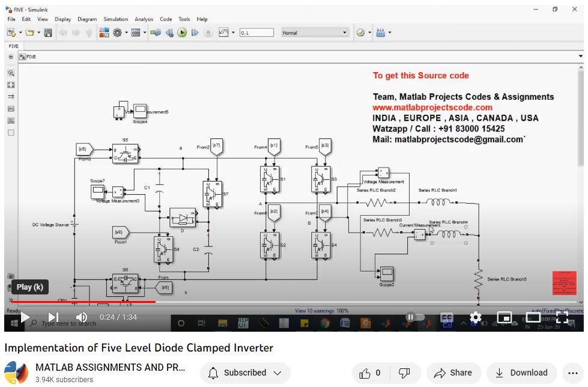
Task: Open the video player settings gear
Action: click(x=476, y=317)
